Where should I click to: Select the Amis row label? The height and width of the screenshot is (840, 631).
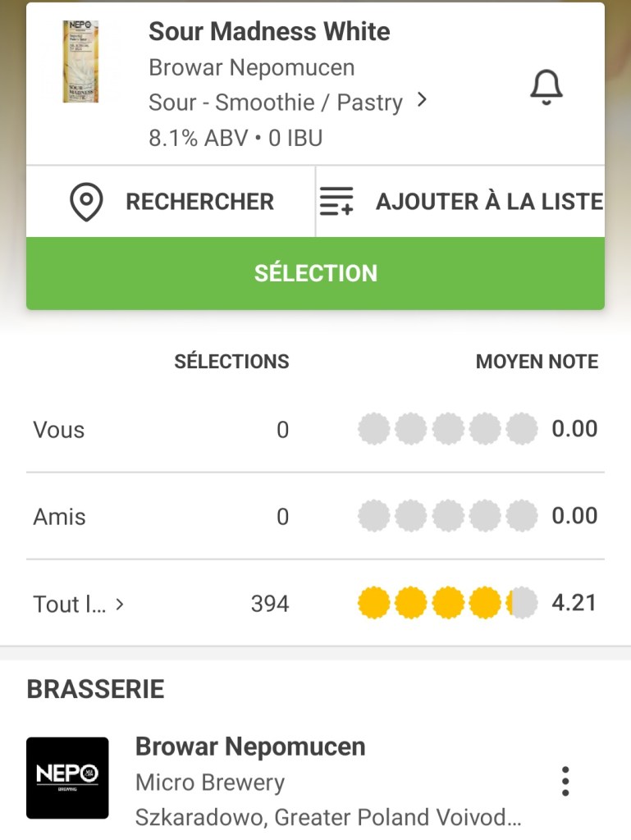tap(59, 517)
